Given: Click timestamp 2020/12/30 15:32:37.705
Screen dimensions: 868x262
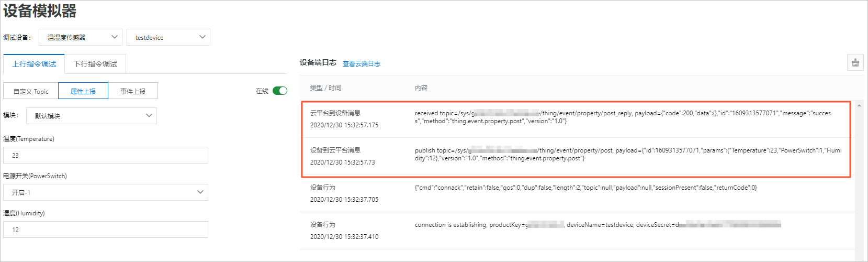Looking at the screenshot, I should click(344, 200).
